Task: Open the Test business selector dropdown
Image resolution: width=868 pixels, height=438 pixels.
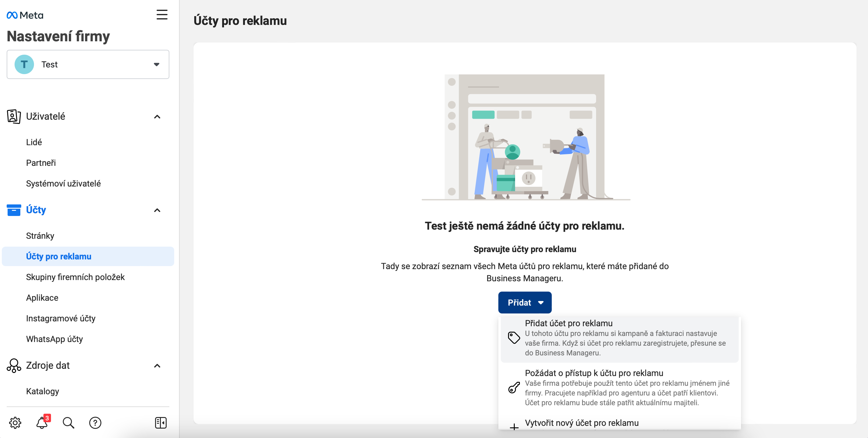Action: coord(88,64)
